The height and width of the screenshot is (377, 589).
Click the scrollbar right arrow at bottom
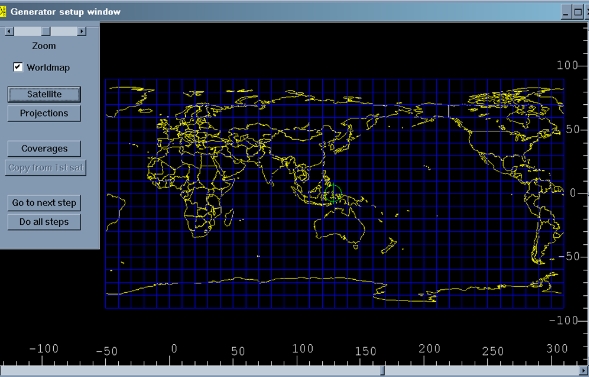(584, 371)
